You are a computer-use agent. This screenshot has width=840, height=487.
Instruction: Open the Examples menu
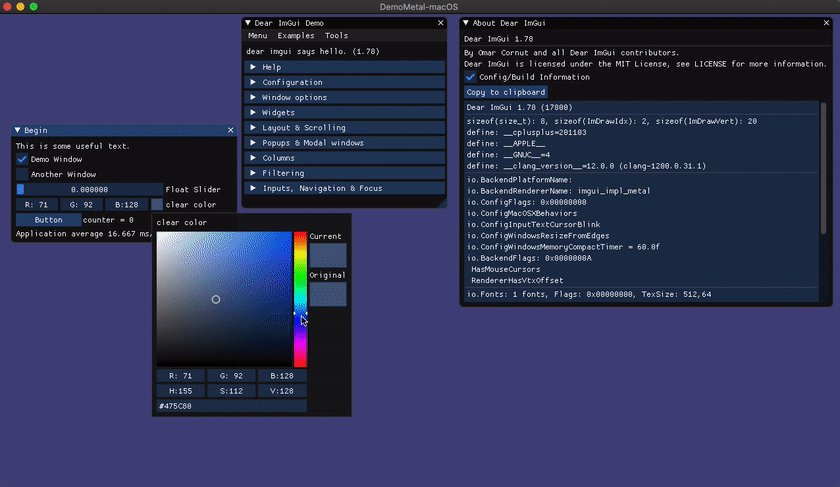pyautogui.click(x=296, y=36)
